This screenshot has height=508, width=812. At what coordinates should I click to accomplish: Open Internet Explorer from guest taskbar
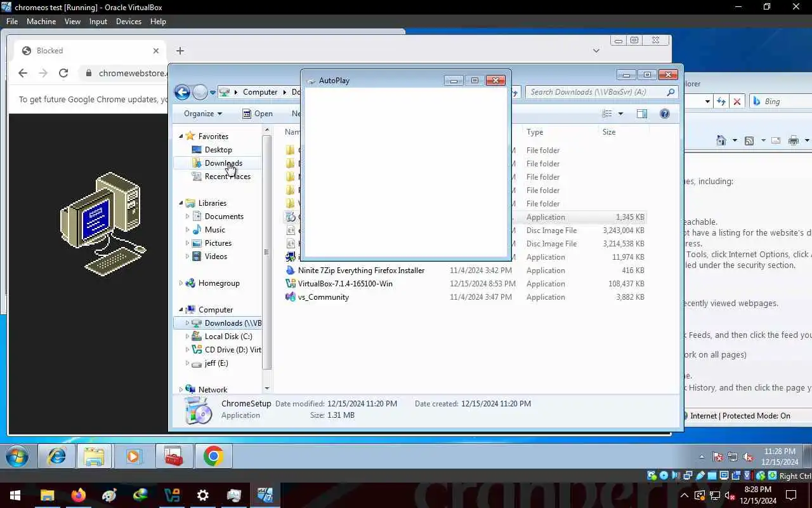56,457
